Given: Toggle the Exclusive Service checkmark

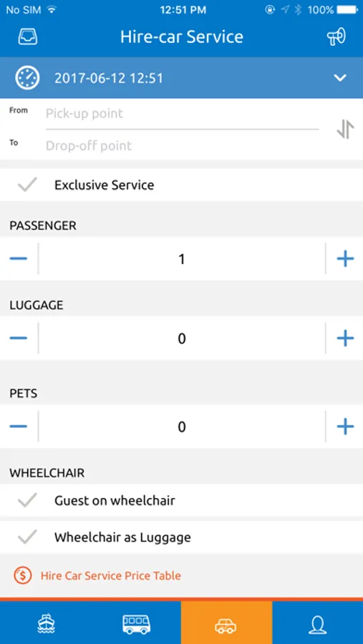Looking at the screenshot, I should pyautogui.click(x=27, y=185).
